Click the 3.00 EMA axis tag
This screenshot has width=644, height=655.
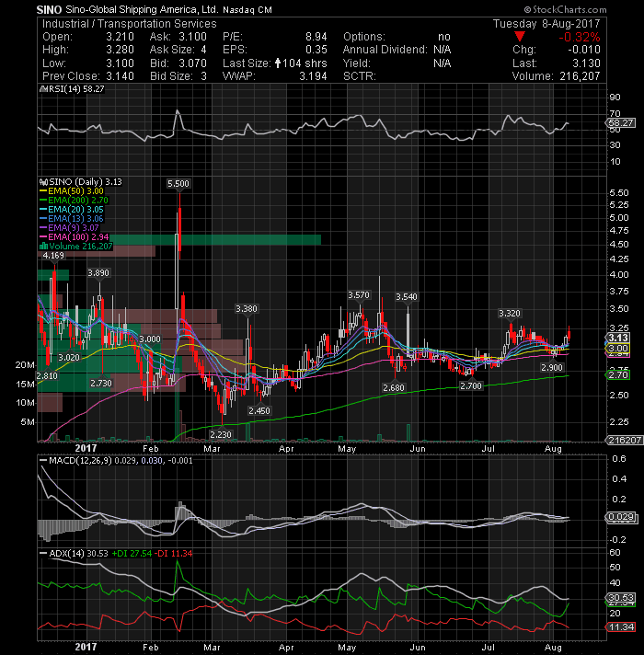pos(618,348)
